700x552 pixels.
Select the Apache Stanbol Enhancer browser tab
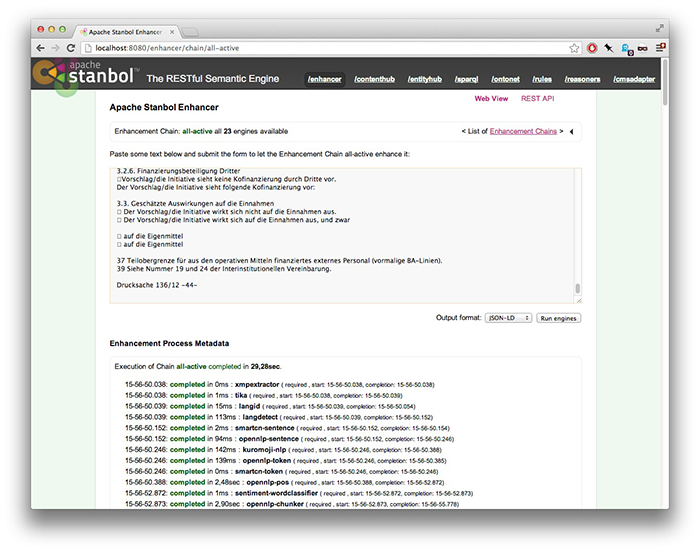pos(126,32)
